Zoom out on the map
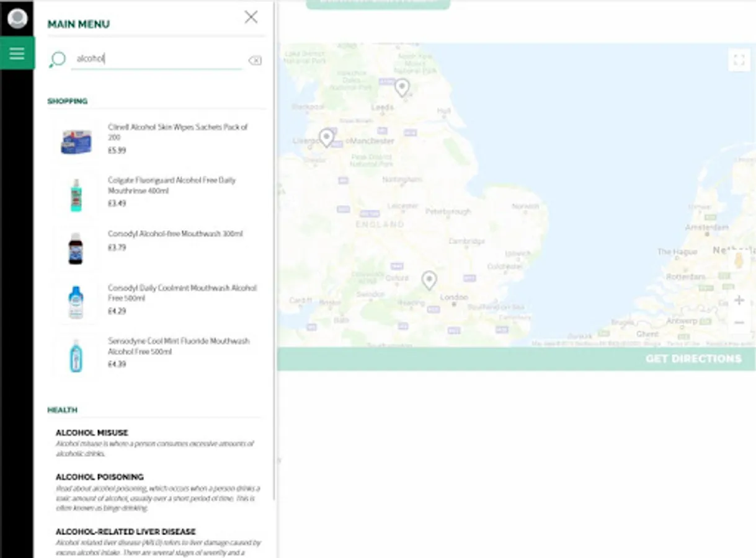The height and width of the screenshot is (558, 756). coord(739,322)
